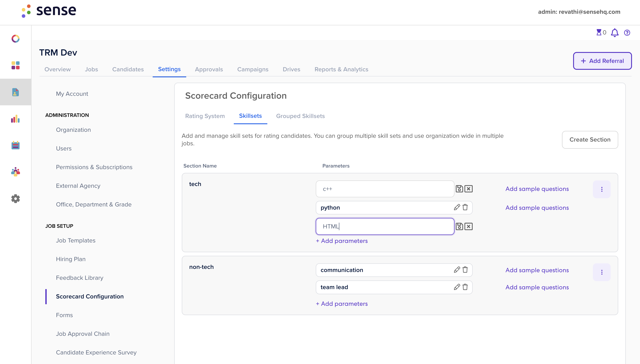Click the Add Referral button
This screenshot has height=364, width=640.
click(602, 61)
